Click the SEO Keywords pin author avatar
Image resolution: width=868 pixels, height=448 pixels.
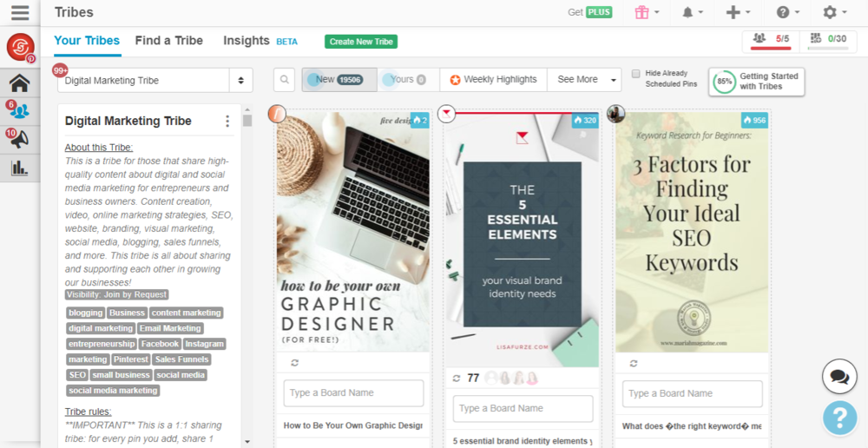click(615, 114)
